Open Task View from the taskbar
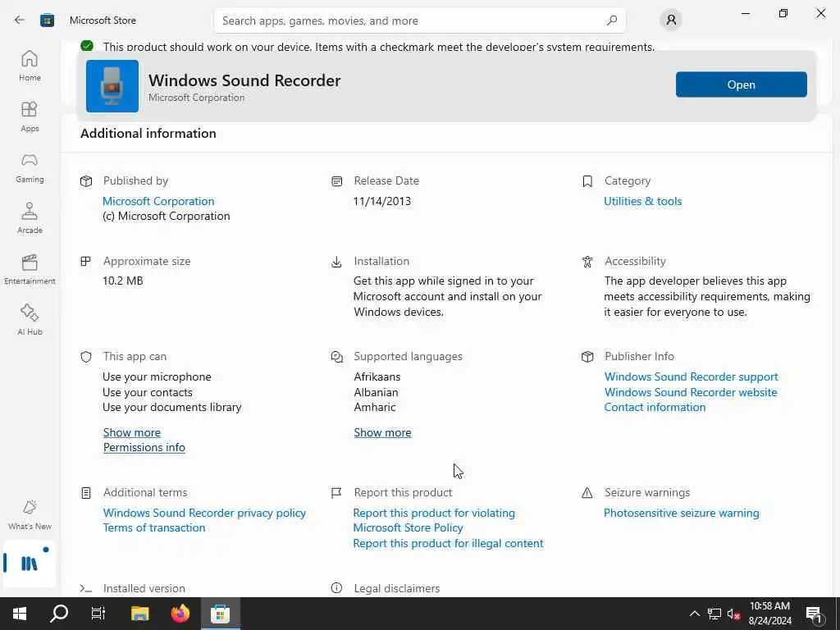This screenshot has height=630, width=840. click(98, 614)
